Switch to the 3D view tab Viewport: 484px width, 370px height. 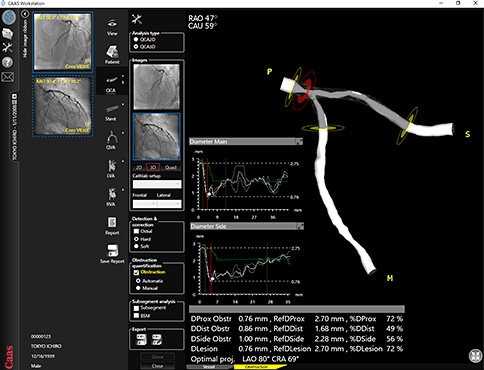point(153,167)
